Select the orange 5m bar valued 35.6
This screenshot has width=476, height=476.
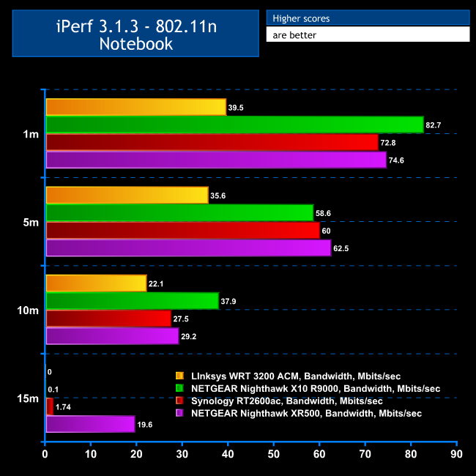click(x=127, y=195)
